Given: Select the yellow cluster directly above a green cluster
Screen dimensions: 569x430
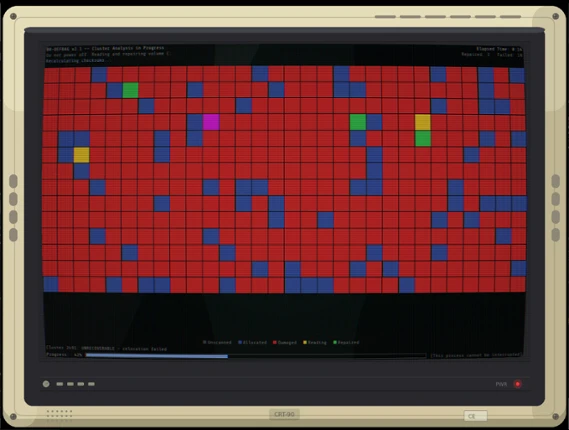Looking at the screenshot, I should pyautogui.click(x=423, y=122).
